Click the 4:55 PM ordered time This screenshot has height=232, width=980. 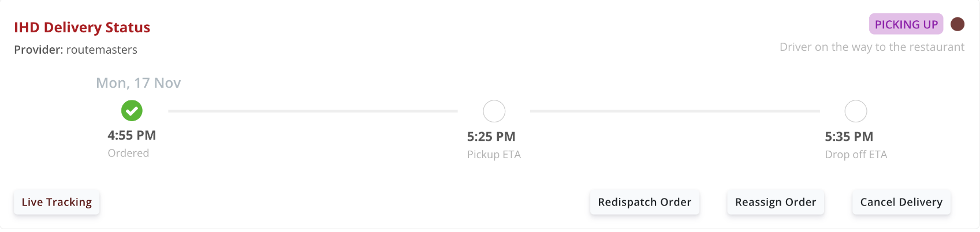pyautogui.click(x=132, y=135)
